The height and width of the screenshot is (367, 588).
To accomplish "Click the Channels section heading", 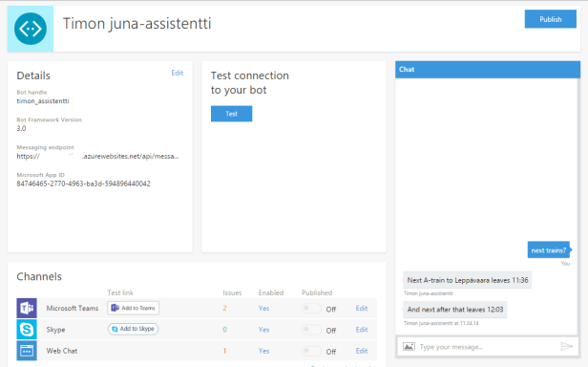I will (39, 276).
